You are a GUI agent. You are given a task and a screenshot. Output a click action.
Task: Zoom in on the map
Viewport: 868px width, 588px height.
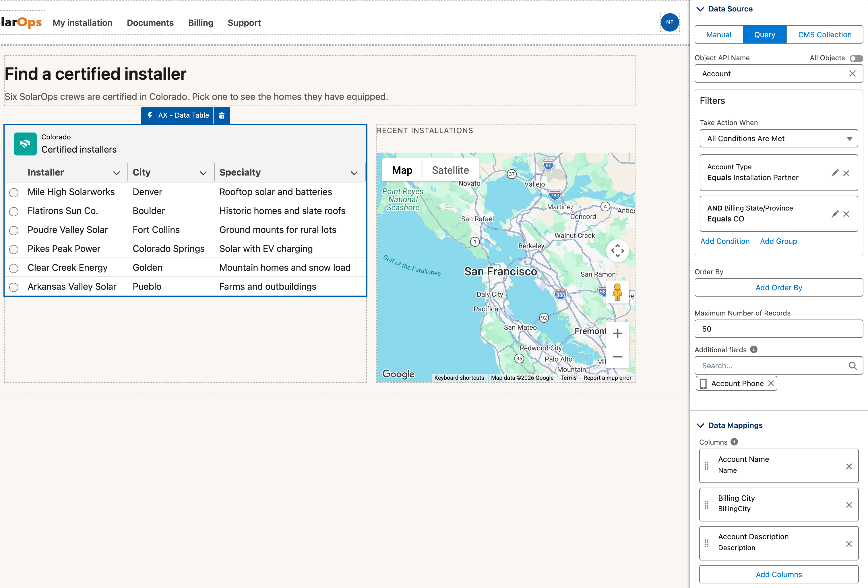tap(617, 333)
